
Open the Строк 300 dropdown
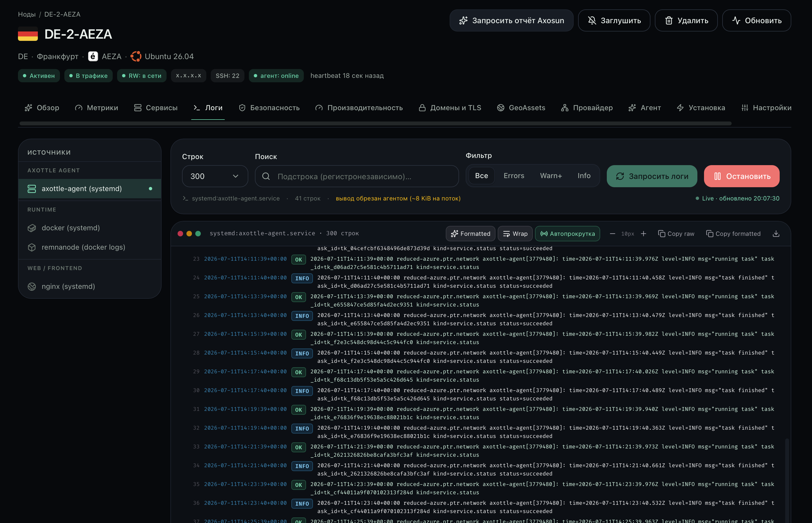tap(215, 176)
